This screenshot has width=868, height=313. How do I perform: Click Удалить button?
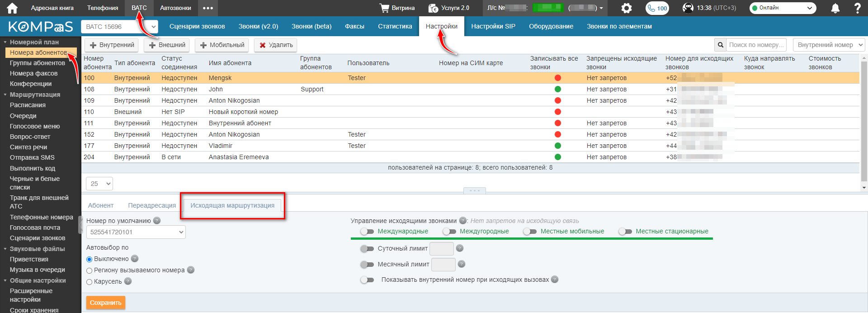(x=276, y=45)
